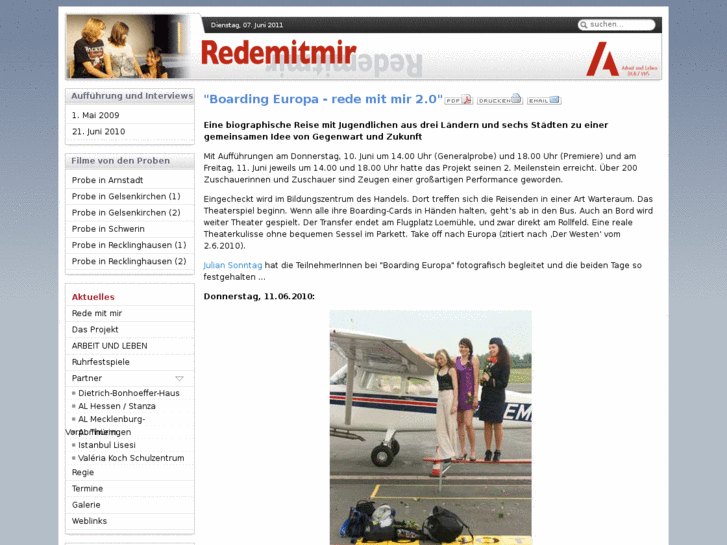Open AL Hessen / Stanza link
Screen dimensions: 727x545
(x=116, y=406)
